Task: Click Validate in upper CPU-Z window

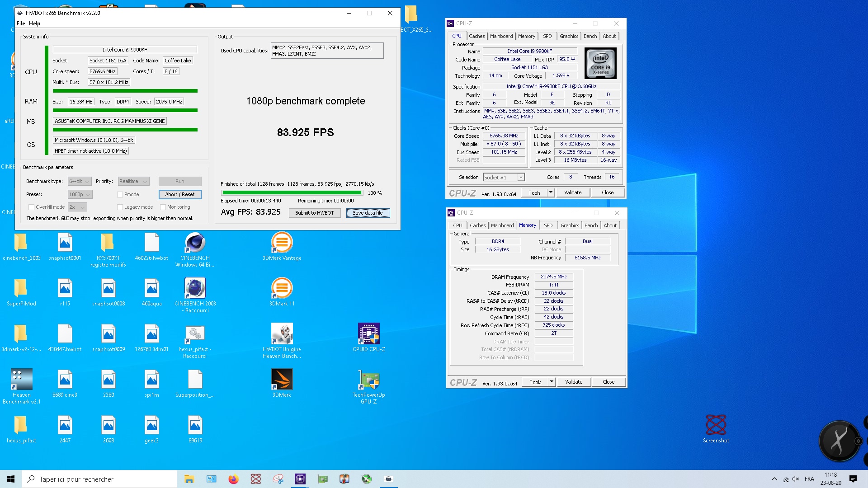Action: tap(573, 192)
